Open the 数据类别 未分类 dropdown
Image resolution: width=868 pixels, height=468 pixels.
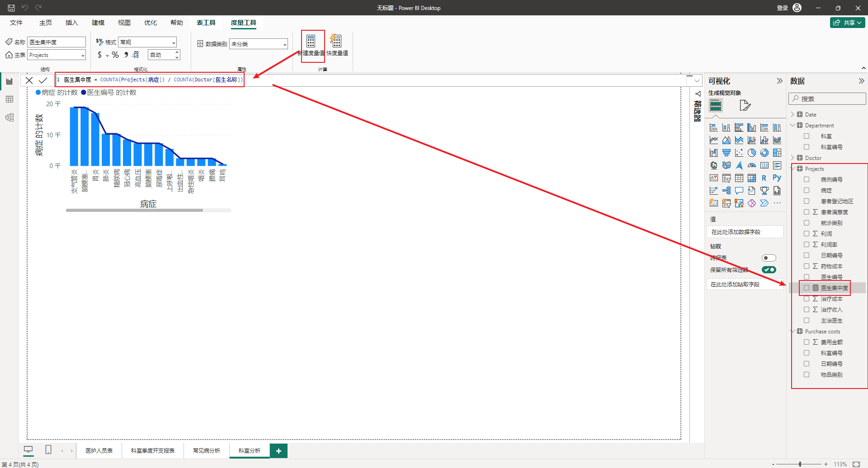click(x=259, y=44)
